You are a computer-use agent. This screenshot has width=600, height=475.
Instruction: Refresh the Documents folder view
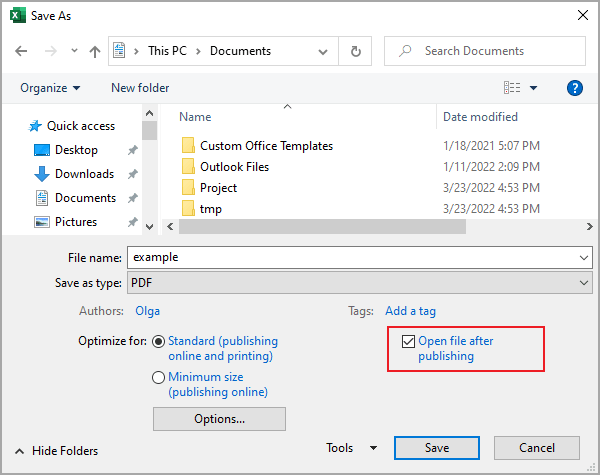click(355, 51)
